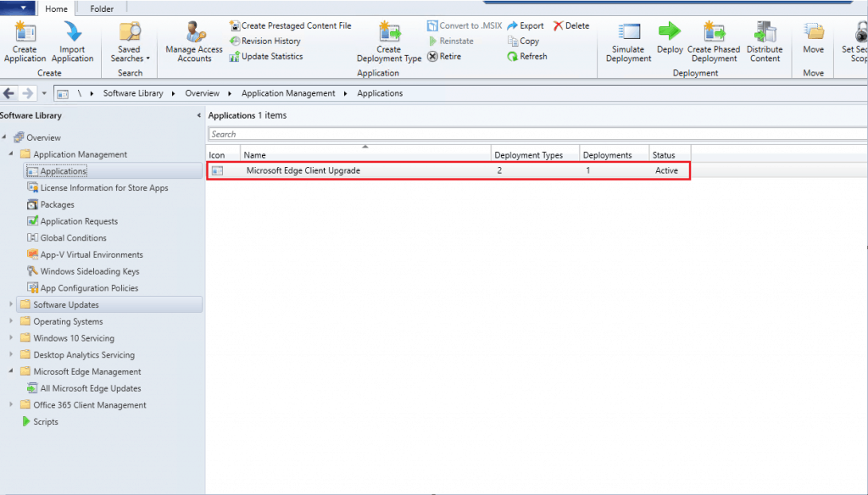868x495 pixels.
Task: Expand Desktop Analytics Servicing folder
Action: 10,353
